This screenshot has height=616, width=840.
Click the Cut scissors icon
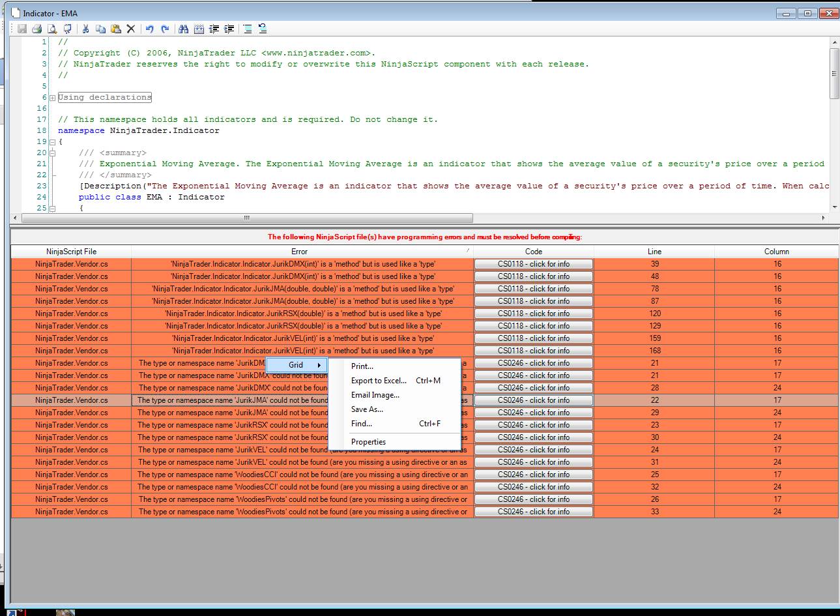click(85, 29)
